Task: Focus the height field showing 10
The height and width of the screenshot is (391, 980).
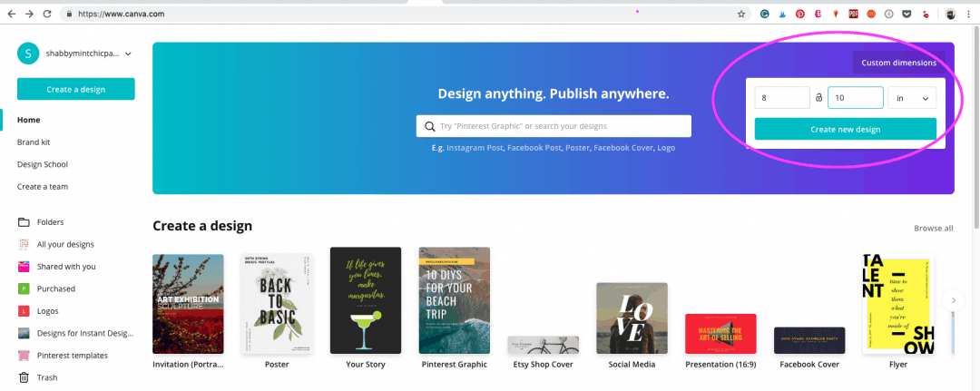Action: (x=855, y=98)
